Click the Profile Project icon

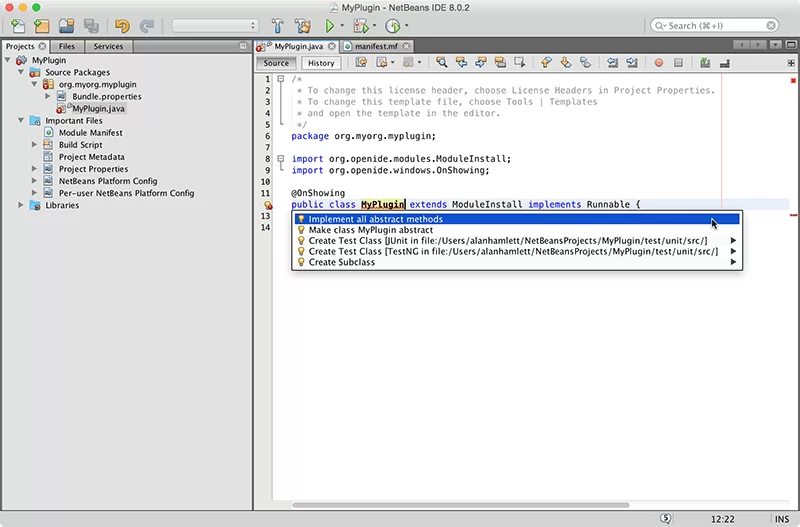[x=392, y=26]
